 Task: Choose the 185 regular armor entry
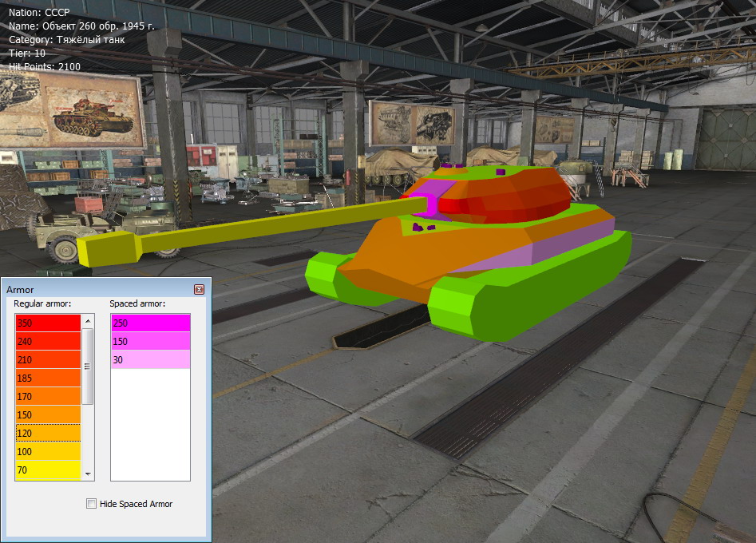point(48,378)
